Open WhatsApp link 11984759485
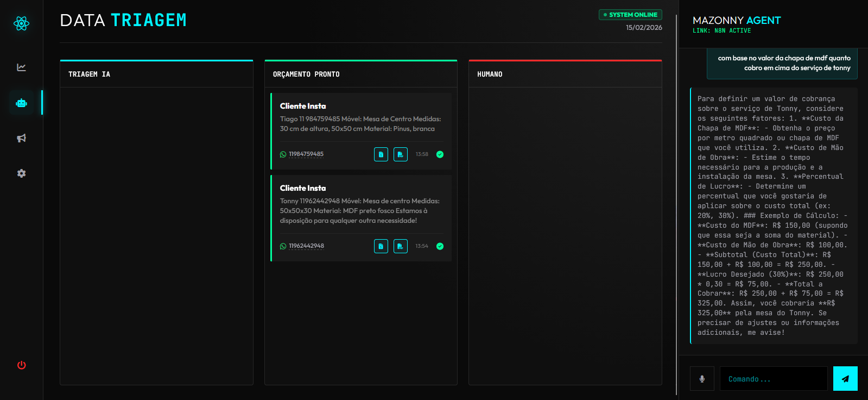Screen dimensions: 868x400 (306, 154)
